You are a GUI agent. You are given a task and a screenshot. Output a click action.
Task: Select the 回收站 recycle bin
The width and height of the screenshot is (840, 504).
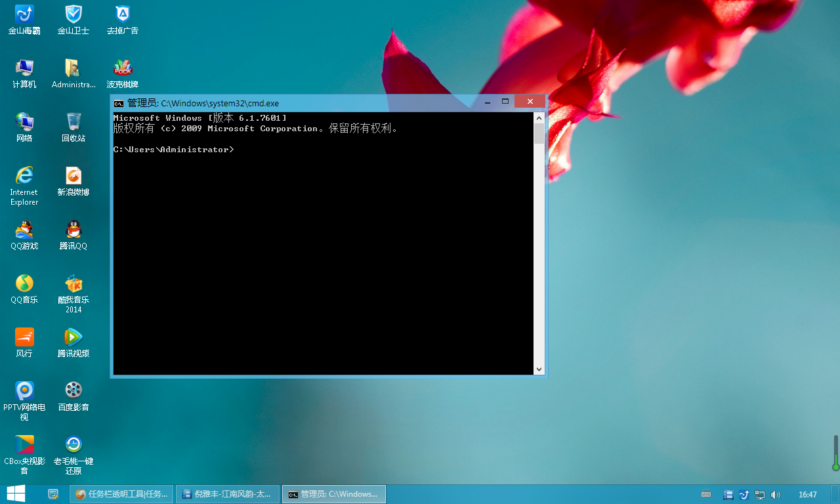(x=73, y=127)
